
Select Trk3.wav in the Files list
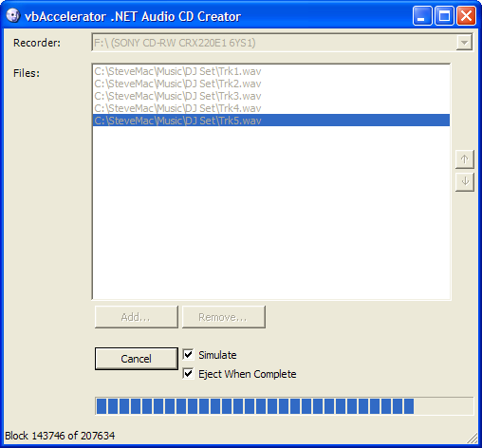[x=271, y=96]
